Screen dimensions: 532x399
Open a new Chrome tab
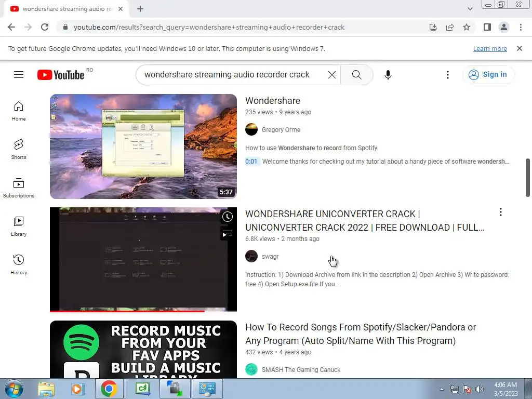click(x=140, y=9)
